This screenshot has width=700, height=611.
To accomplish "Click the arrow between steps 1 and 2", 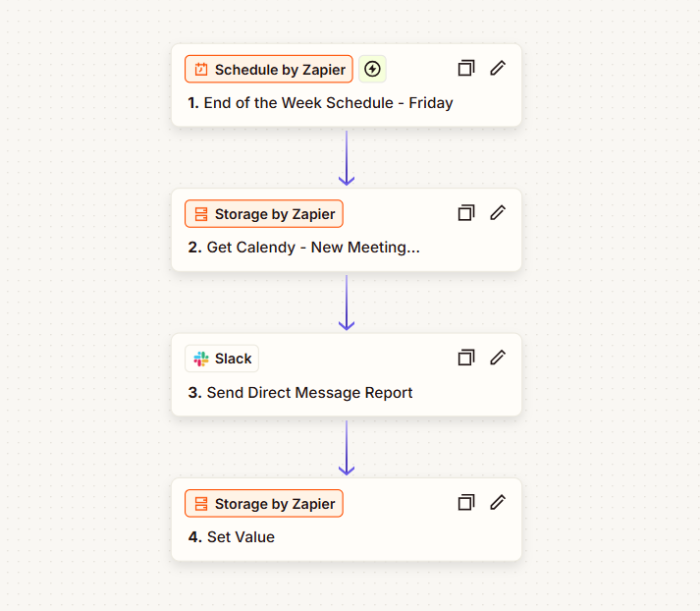I will click(347, 158).
